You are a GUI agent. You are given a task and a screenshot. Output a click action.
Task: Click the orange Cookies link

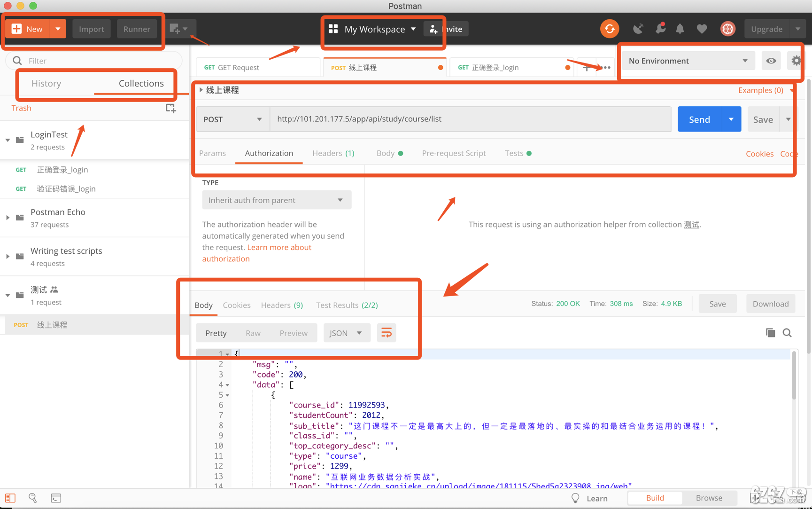[759, 154]
